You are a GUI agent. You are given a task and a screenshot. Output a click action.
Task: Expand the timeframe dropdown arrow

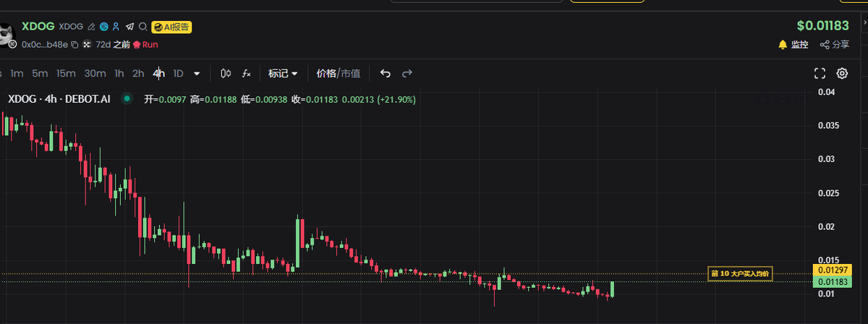click(197, 73)
